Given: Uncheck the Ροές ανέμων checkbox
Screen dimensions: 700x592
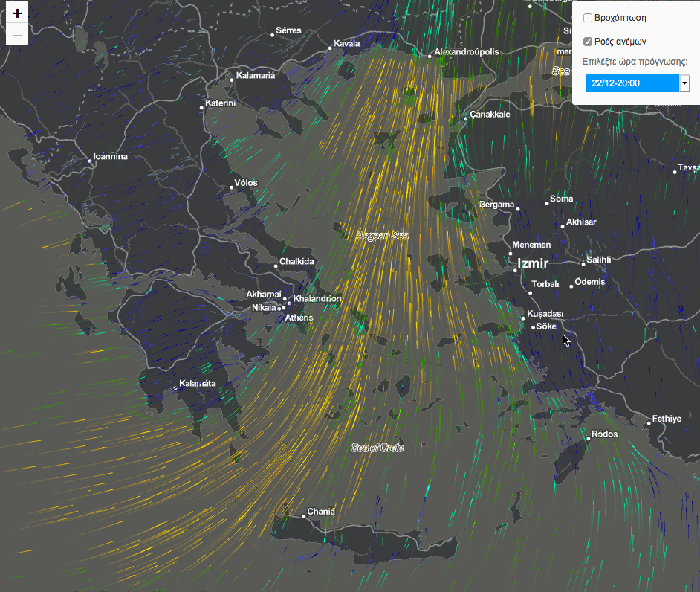Looking at the screenshot, I should point(588,42).
